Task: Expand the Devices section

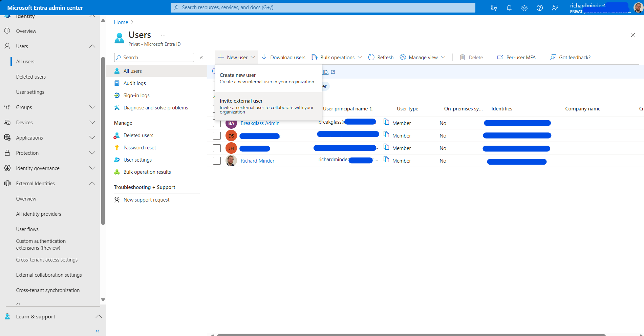Action: [92, 123]
